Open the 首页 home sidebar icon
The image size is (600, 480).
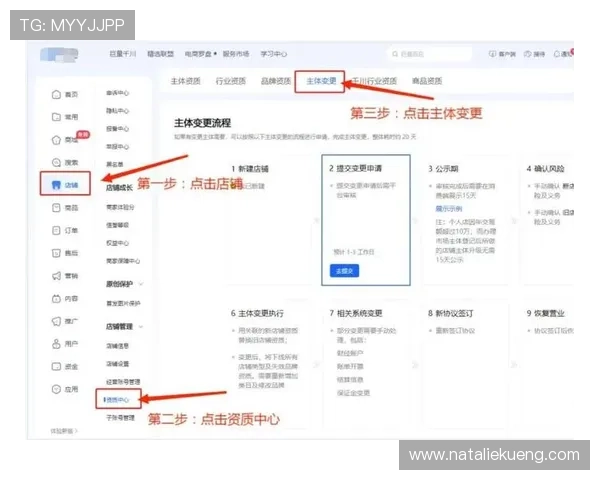56,94
